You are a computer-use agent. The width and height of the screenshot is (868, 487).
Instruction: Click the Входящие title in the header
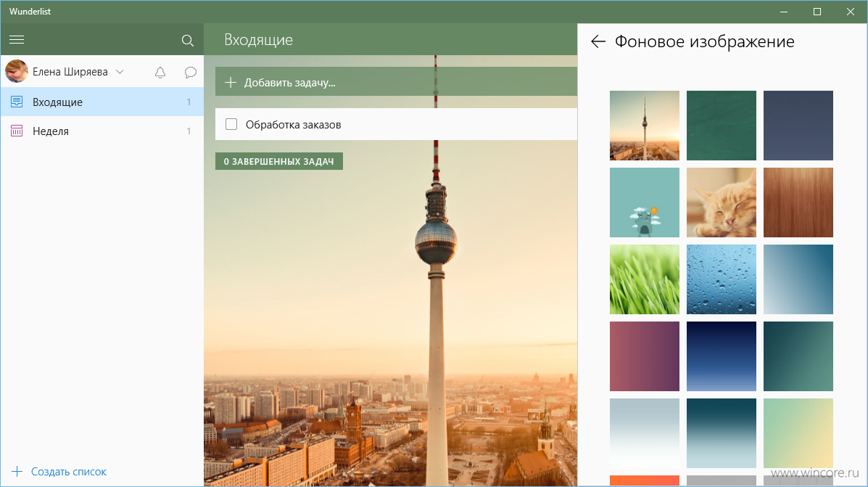tap(259, 40)
